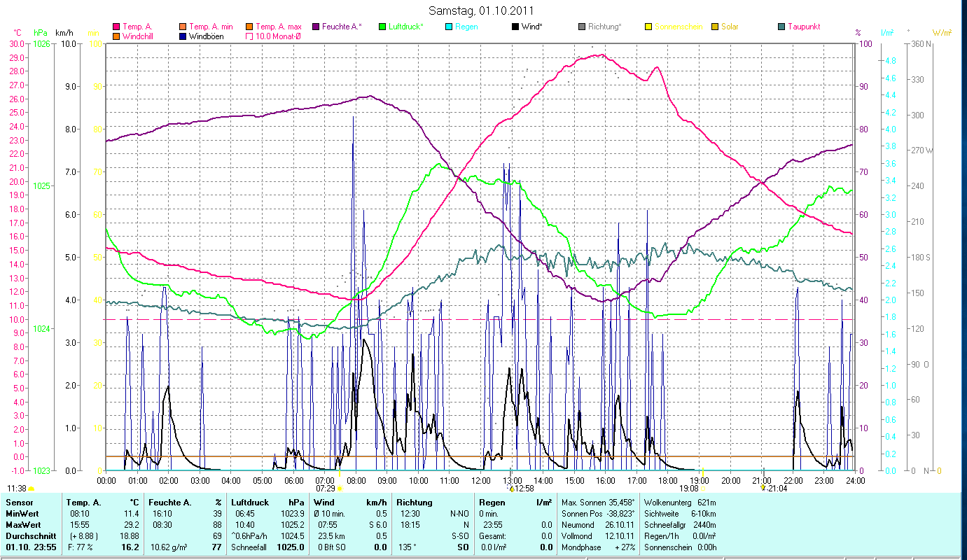967x560 pixels.
Task: Click the Luftdruck column header in table
Action: (249, 503)
